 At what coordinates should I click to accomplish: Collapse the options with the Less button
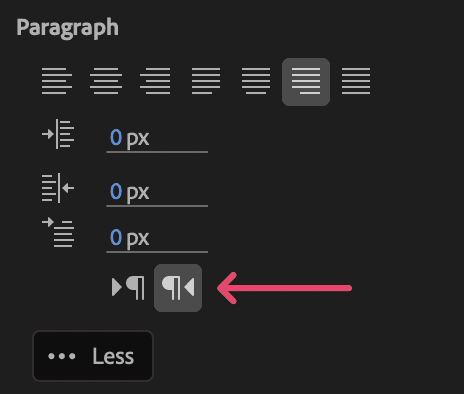click(x=93, y=356)
